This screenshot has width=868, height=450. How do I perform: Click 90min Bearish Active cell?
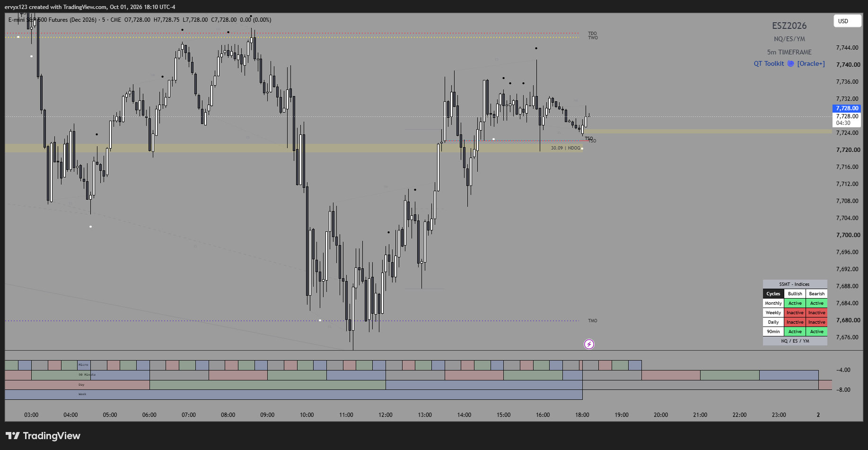click(817, 332)
